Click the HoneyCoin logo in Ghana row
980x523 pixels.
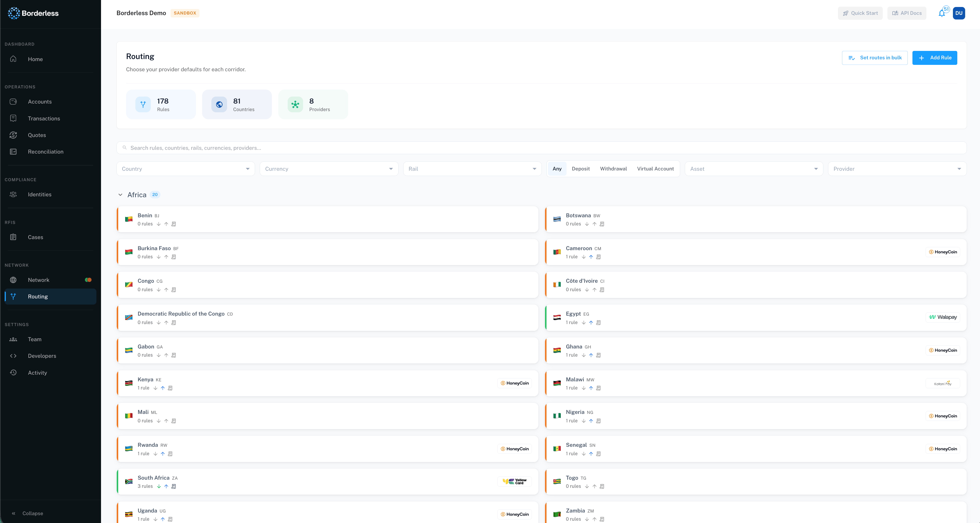pos(943,351)
